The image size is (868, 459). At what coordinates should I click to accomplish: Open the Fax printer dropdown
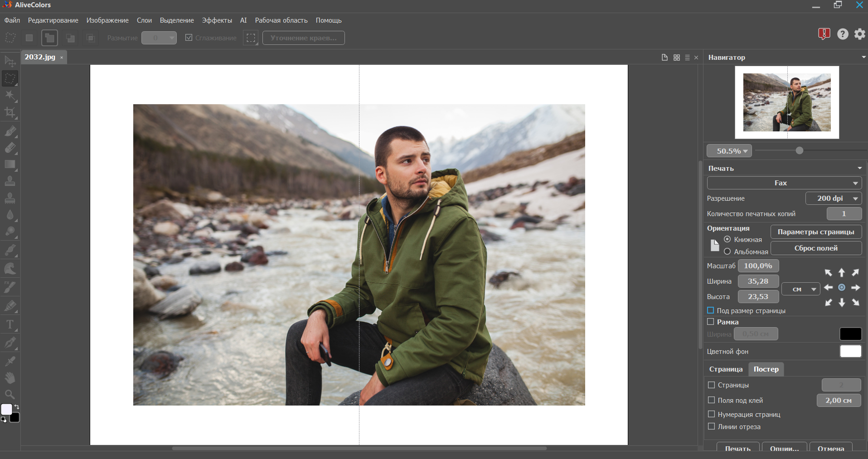coord(784,183)
